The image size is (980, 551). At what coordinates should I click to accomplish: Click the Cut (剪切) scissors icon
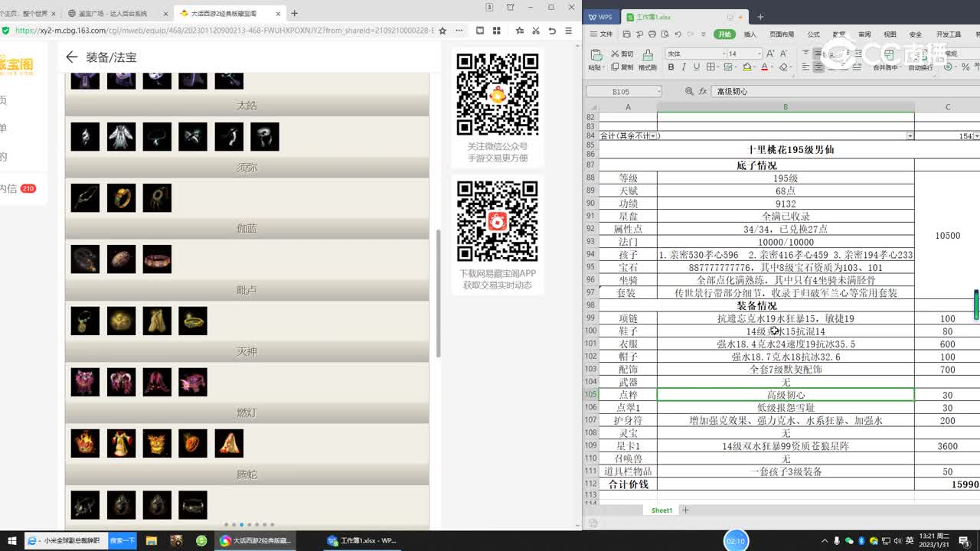click(x=616, y=54)
